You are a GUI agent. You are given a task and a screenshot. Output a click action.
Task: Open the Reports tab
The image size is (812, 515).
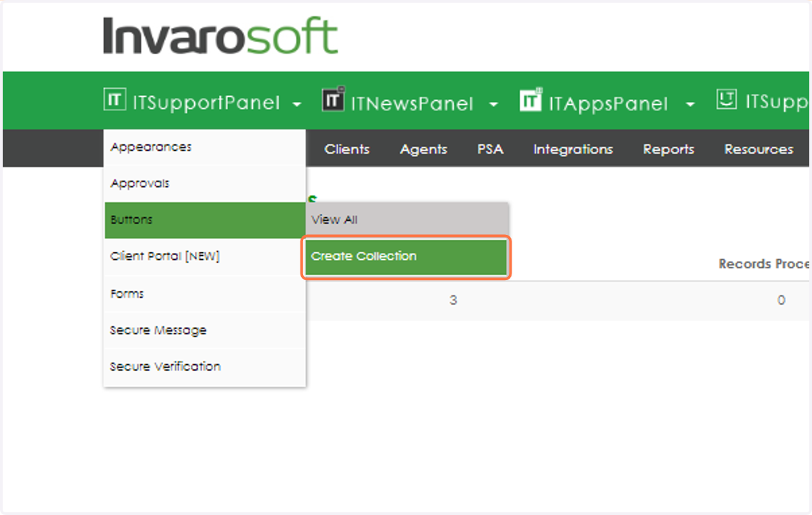(669, 149)
